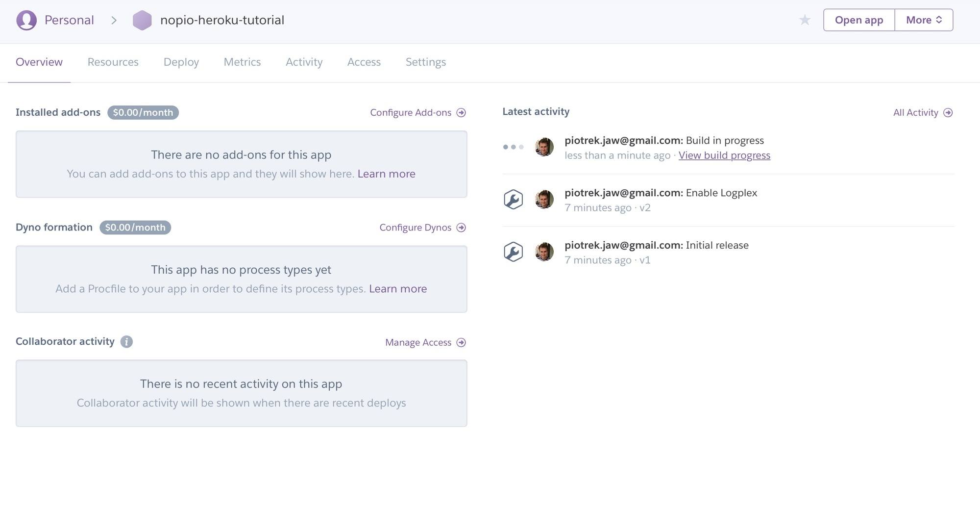Open the Configure Dynos link
This screenshot has height=509, width=980.
coord(416,228)
